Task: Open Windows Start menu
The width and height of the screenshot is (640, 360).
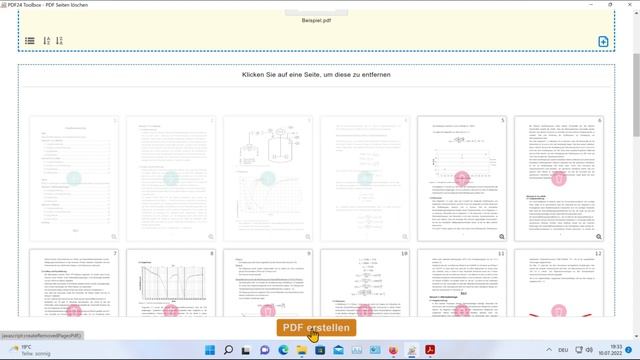Action: tap(210, 350)
